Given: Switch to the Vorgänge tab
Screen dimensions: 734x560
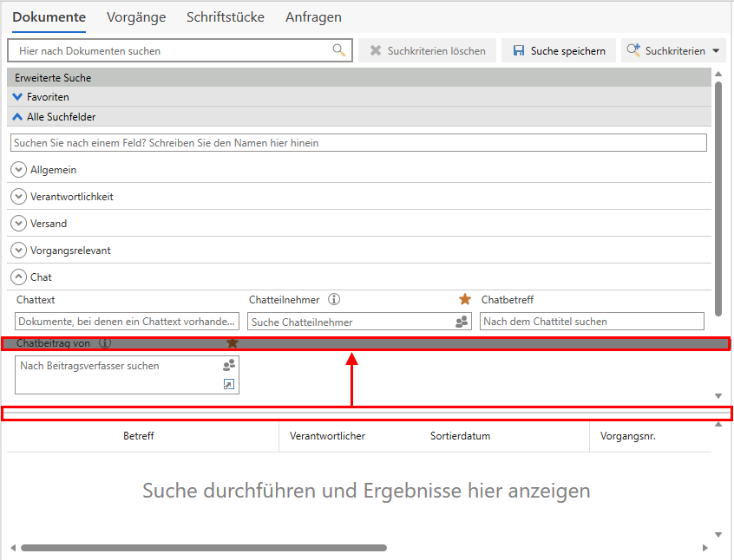Looking at the screenshot, I should (134, 17).
